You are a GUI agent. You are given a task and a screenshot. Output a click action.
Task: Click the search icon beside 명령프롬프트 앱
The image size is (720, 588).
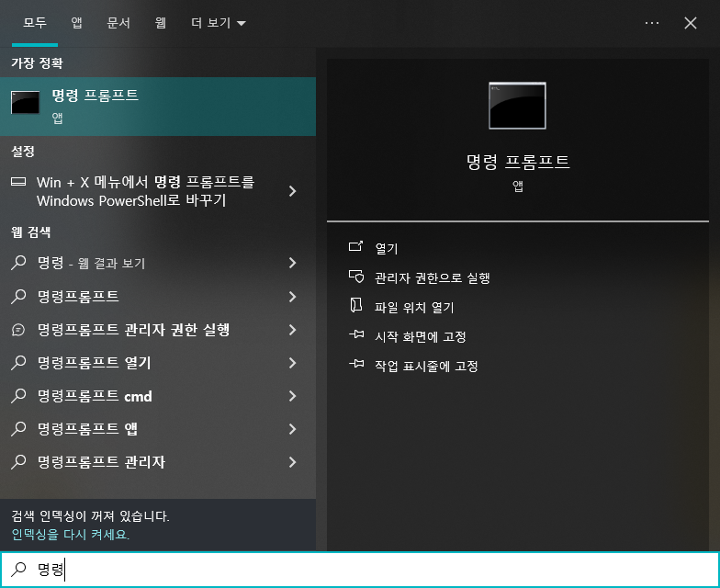pyautogui.click(x=18, y=428)
